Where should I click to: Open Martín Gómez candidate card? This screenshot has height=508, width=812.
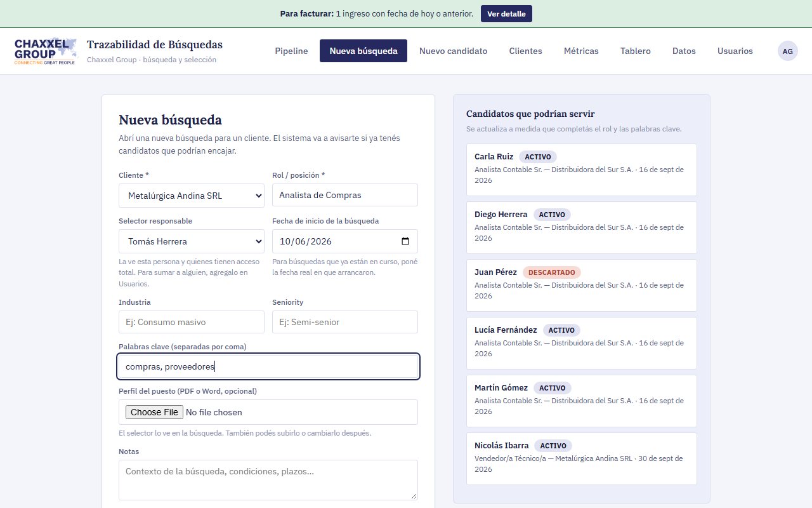(x=582, y=401)
